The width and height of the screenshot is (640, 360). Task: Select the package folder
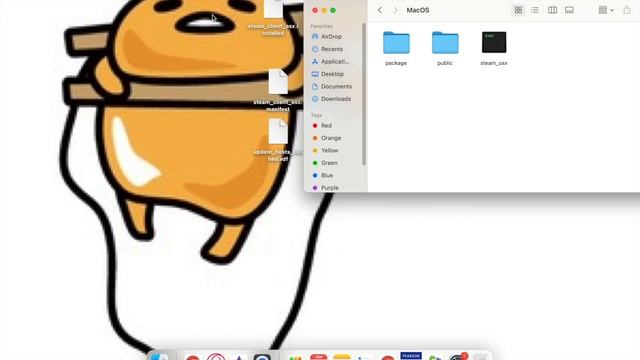(396, 42)
